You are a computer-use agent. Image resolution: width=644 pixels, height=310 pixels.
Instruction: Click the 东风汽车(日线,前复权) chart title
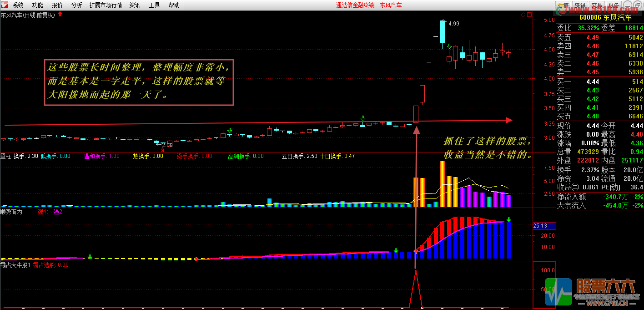pyautogui.click(x=28, y=15)
